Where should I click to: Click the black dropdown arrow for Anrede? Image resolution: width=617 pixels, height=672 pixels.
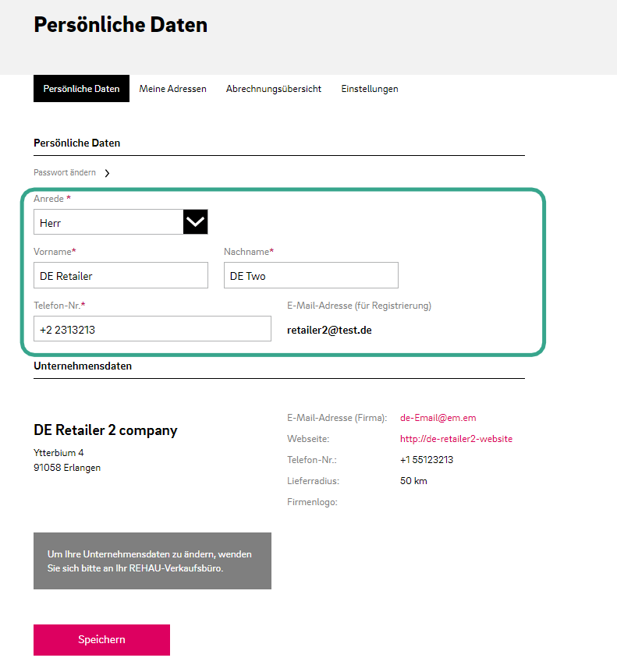pos(196,222)
